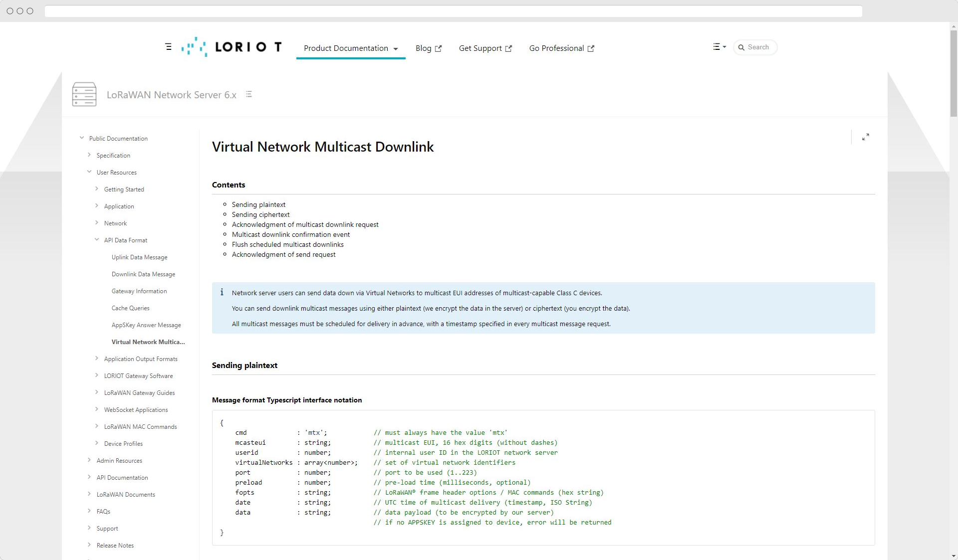Open the Uplink Data Message page
Screen dimensions: 958x560
(139, 257)
